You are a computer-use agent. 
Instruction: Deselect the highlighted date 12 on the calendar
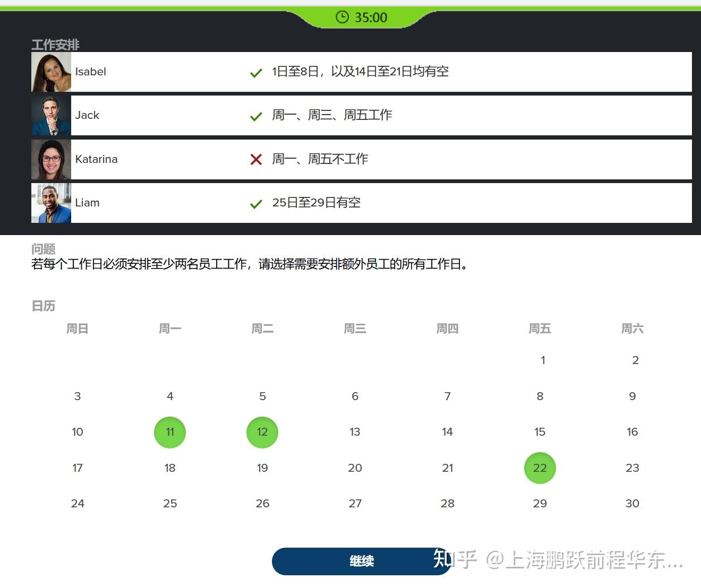(262, 432)
